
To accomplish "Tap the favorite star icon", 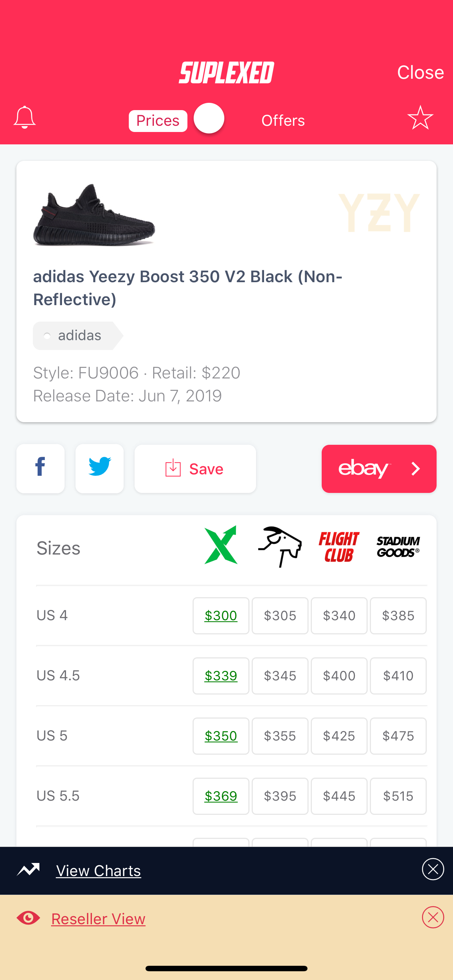I will pyautogui.click(x=420, y=117).
